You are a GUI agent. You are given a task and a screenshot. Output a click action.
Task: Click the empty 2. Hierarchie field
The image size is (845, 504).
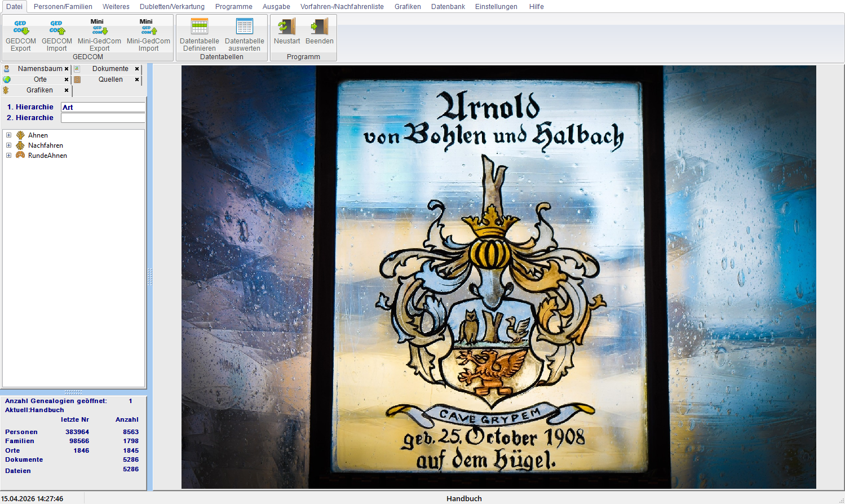tap(103, 118)
